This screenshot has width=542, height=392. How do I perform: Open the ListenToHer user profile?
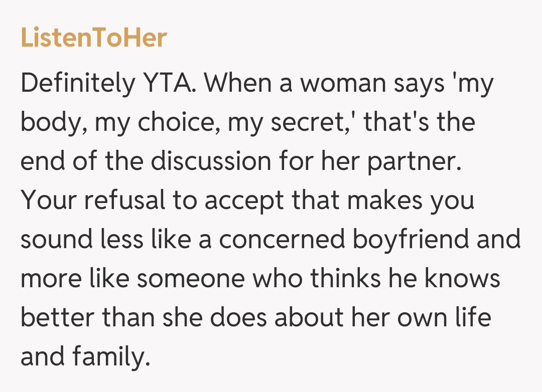tap(93, 38)
